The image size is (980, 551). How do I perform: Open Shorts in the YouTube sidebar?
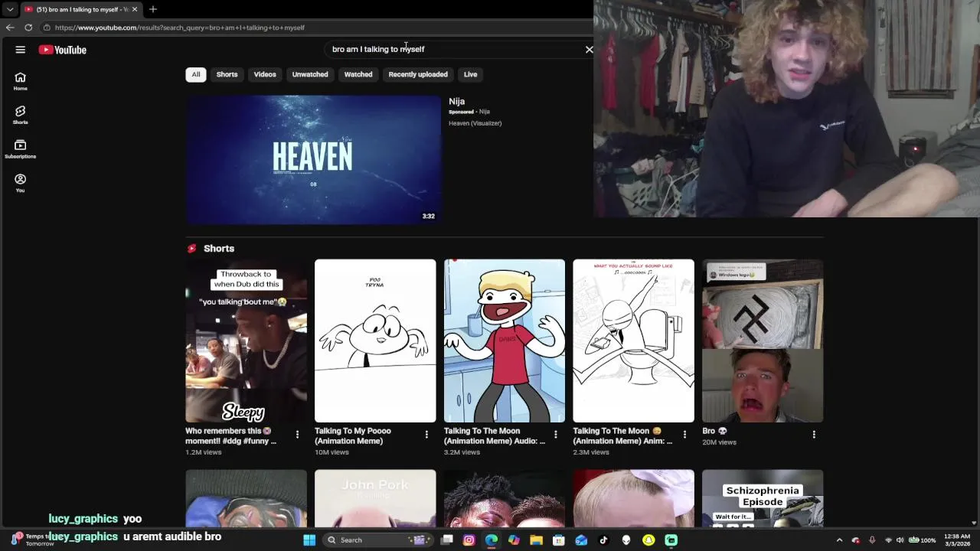tap(21, 115)
